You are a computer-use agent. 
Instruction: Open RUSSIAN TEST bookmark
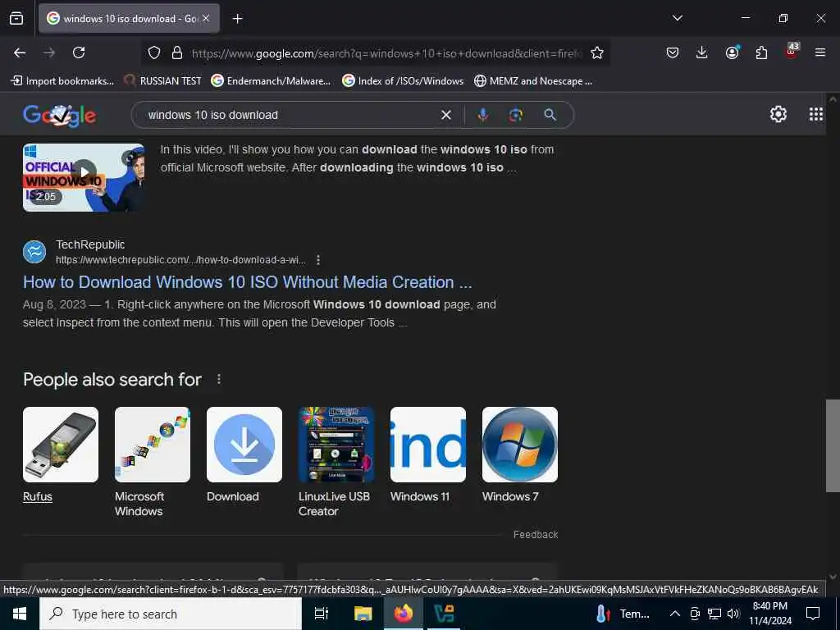pyautogui.click(x=162, y=81)
